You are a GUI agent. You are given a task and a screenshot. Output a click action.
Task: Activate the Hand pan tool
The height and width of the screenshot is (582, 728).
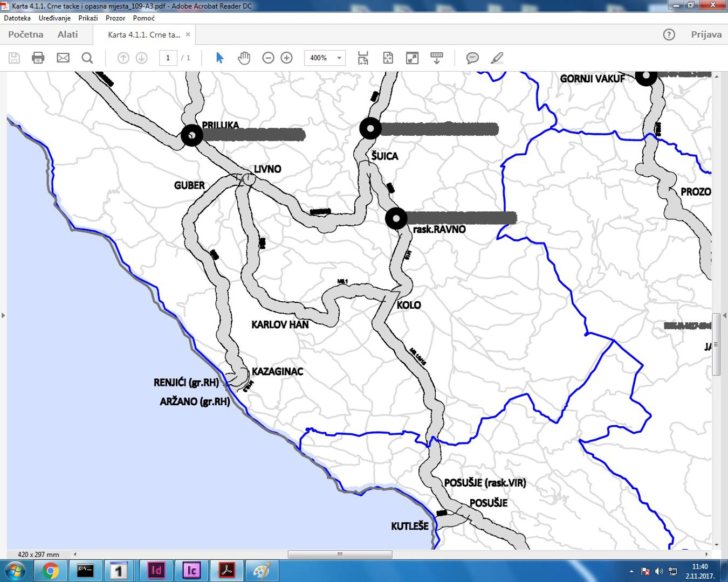tap(244, 58)
